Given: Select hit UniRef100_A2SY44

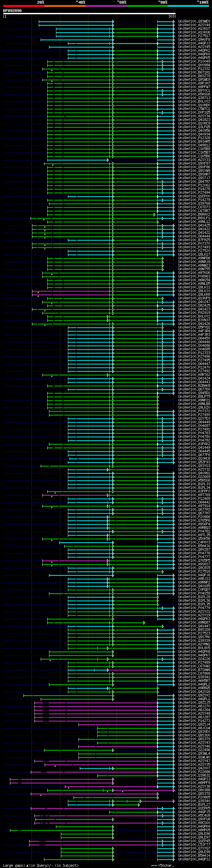Looking at the screenshot, I should click(194, 25).
